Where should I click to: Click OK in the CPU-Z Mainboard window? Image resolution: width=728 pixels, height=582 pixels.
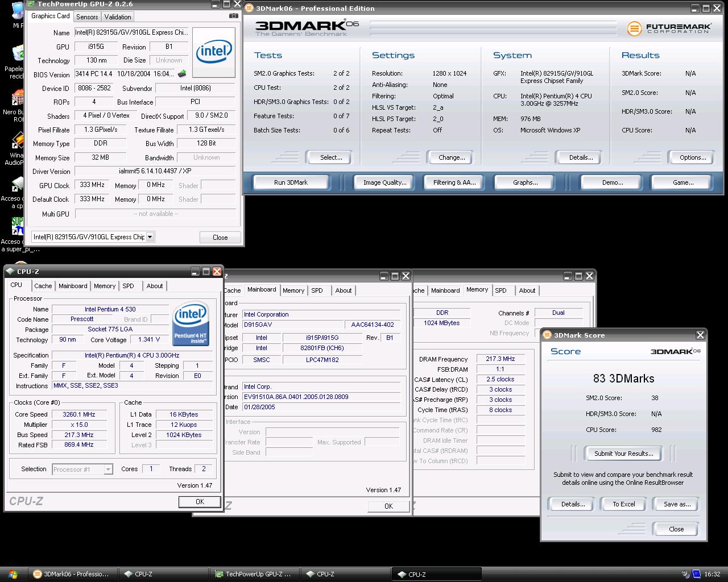(388, 506)
